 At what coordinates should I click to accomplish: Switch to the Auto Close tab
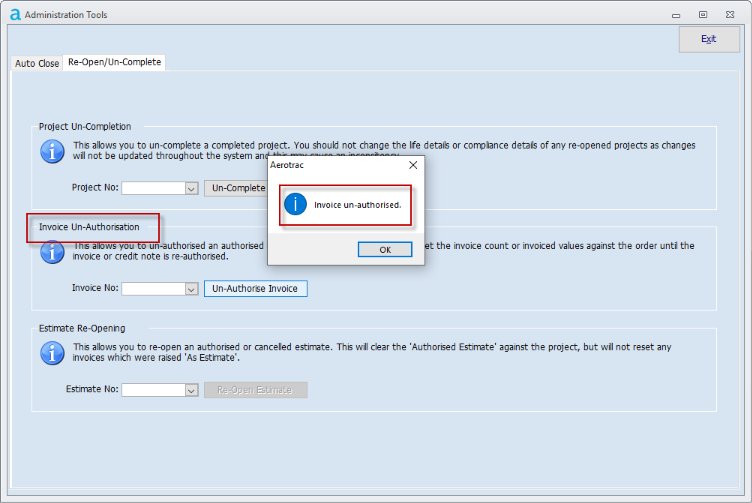pos(37,63)
